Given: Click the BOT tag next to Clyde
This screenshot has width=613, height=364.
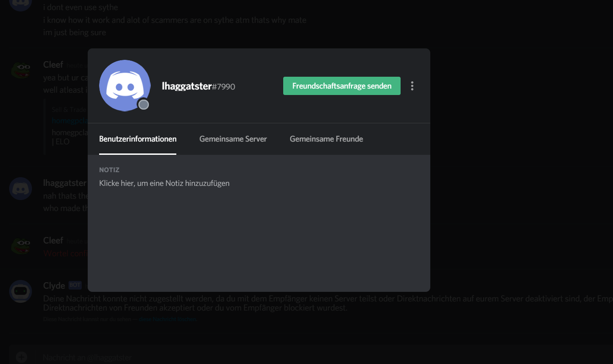Looking at the screenshot, I should click(x=75, y=285).
